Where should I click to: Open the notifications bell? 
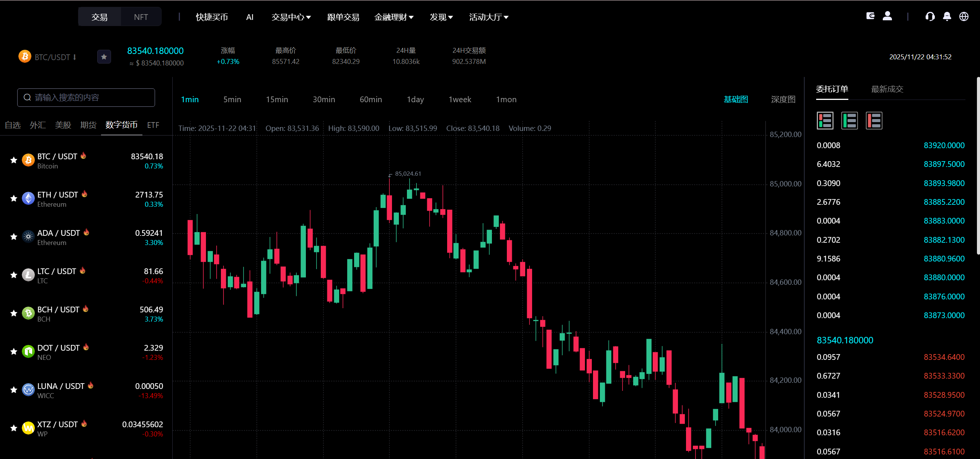[947, 16]
